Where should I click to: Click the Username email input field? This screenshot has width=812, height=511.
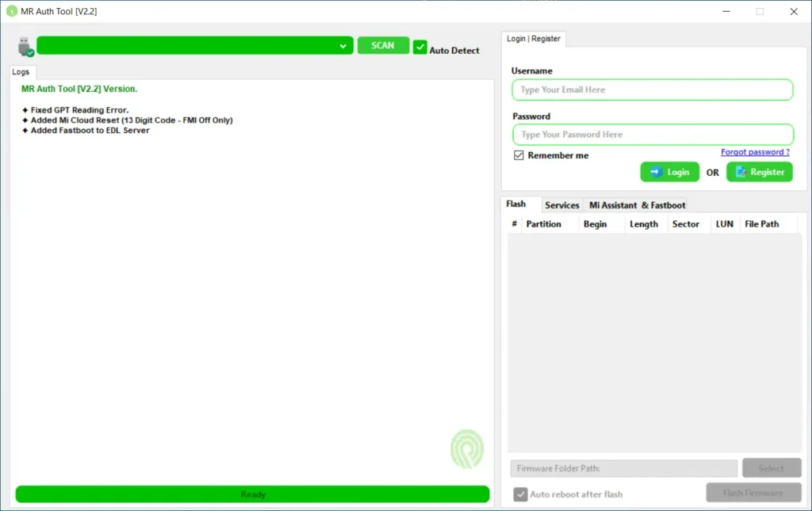653,90
